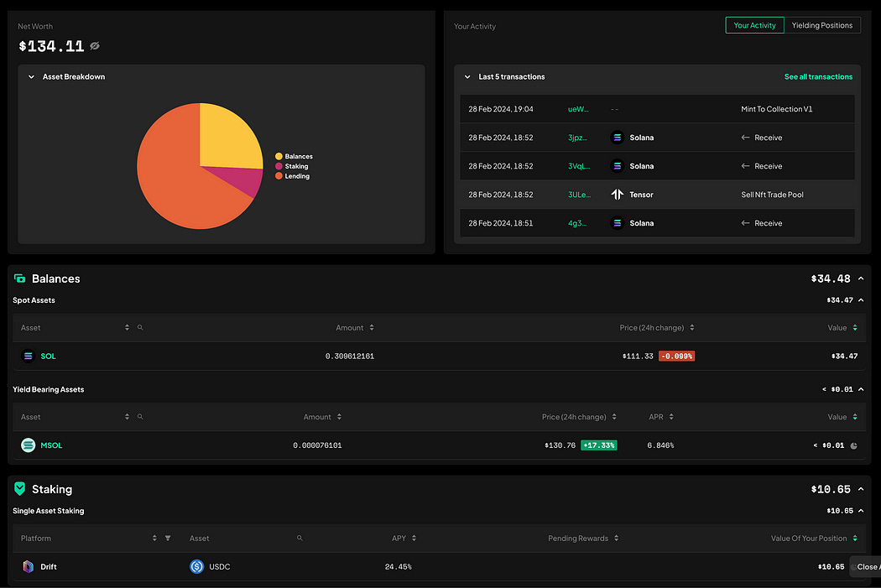This screenshot has width=881, height=588.
Task: Sort Yield Bearing Assets by Value
Action: pos(855,417)
